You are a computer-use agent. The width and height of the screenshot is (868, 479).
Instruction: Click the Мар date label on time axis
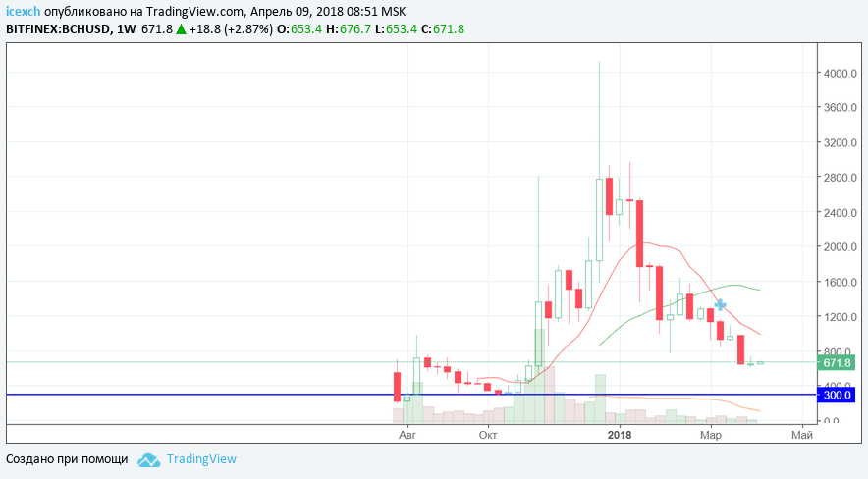click(711, 435)
